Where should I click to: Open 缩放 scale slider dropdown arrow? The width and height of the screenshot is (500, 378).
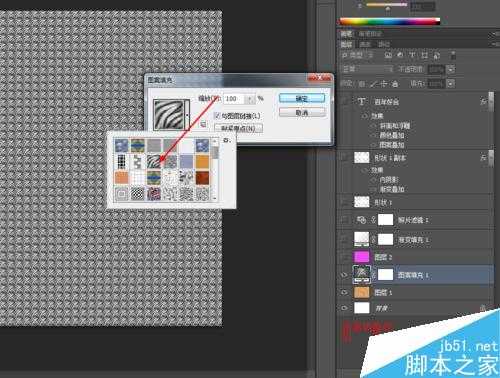251,99
